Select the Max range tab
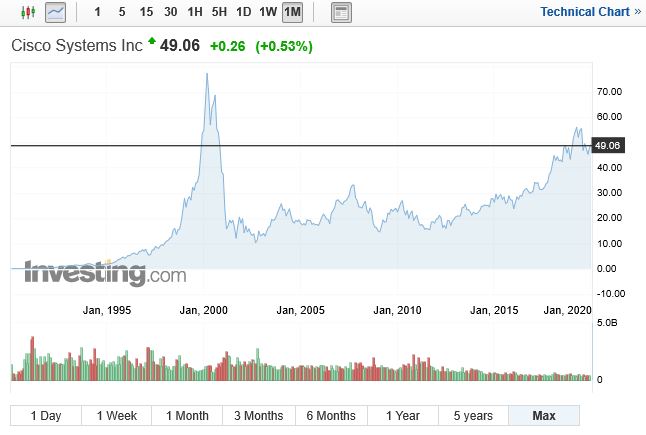646x435 pixels. point(544,416)
